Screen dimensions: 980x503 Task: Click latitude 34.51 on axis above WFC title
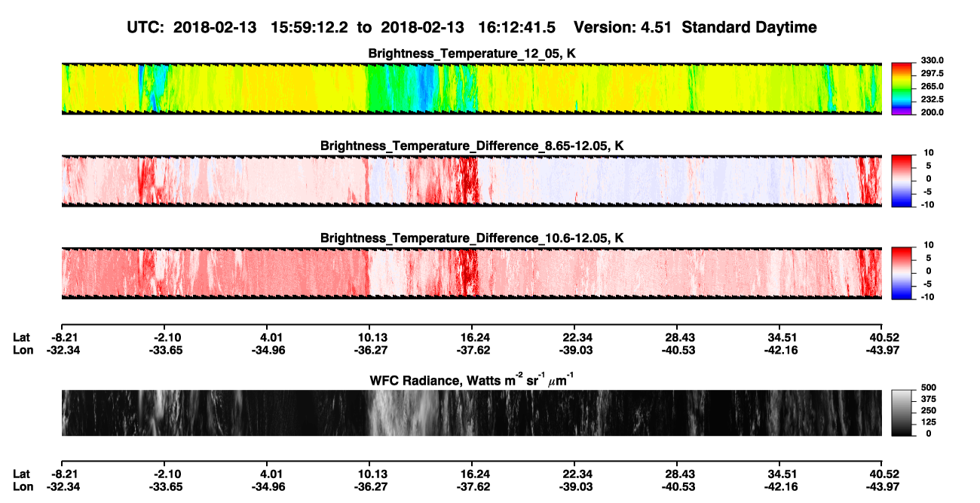tap(779, 336)
